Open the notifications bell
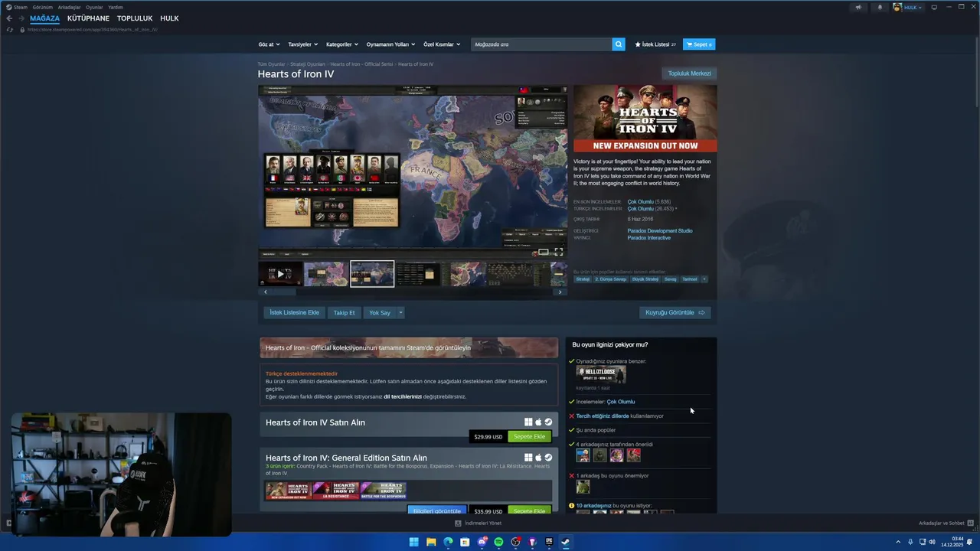The width and height of the screenshot is (980, 551). point(879,7)
